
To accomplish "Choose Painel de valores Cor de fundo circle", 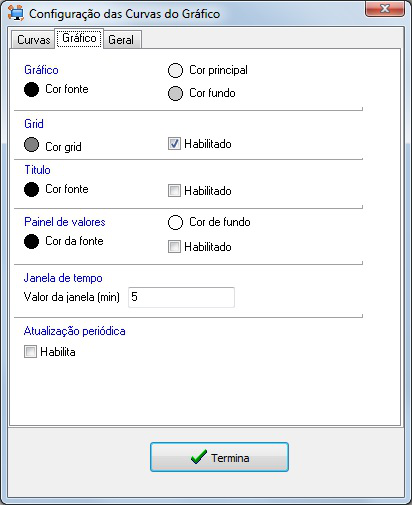I will coord(175,222).
